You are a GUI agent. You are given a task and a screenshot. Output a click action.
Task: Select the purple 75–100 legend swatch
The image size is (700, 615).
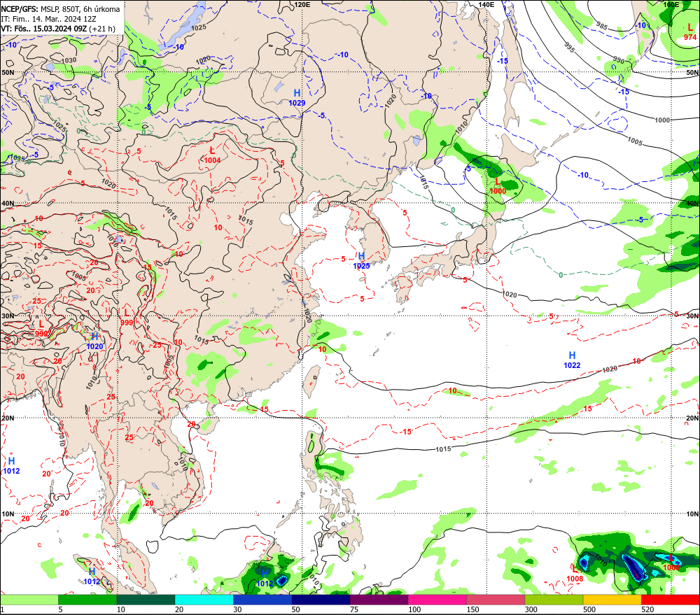[379, 600]
